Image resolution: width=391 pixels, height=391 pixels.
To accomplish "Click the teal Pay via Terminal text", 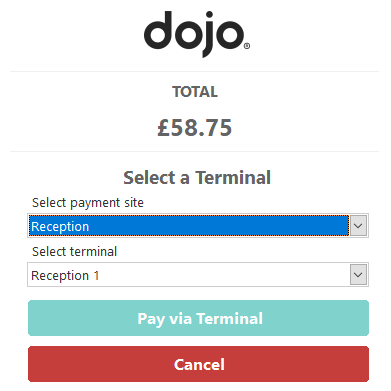I will (x=200, y=319).
